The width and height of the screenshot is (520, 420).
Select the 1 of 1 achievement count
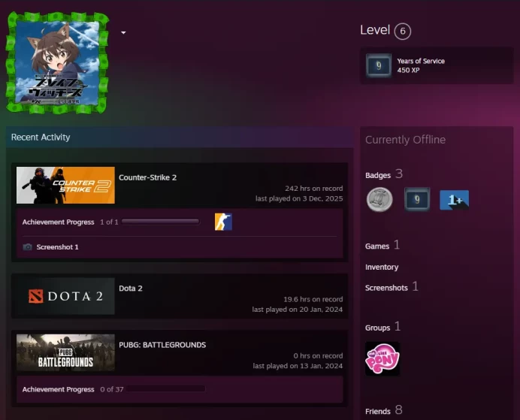coord(109,222)
